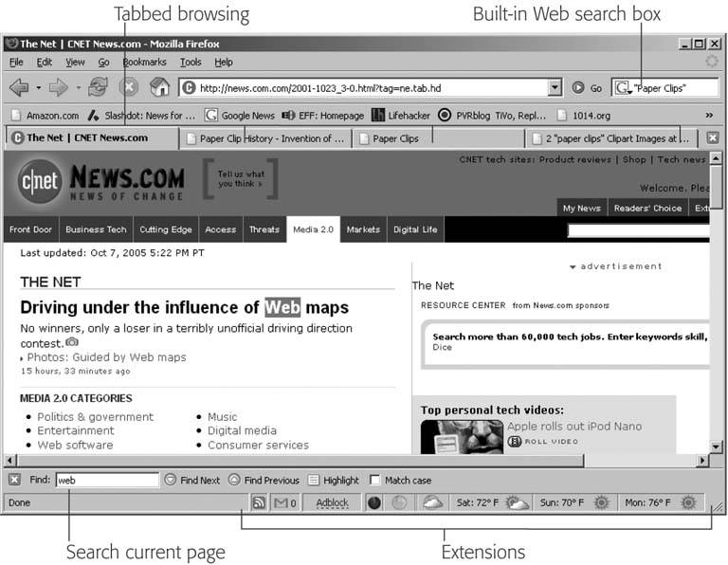
Task: Click the horizontal scrollbar of the page
Action: click(351, 461)
